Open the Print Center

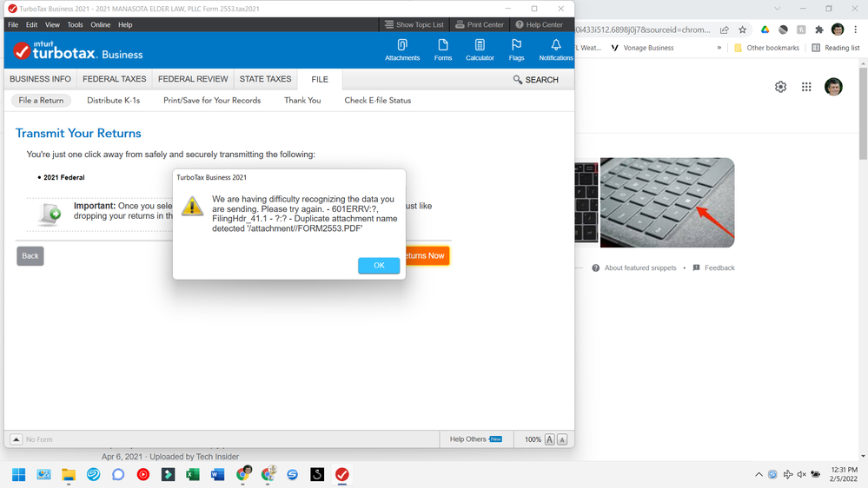coord(480,25)
